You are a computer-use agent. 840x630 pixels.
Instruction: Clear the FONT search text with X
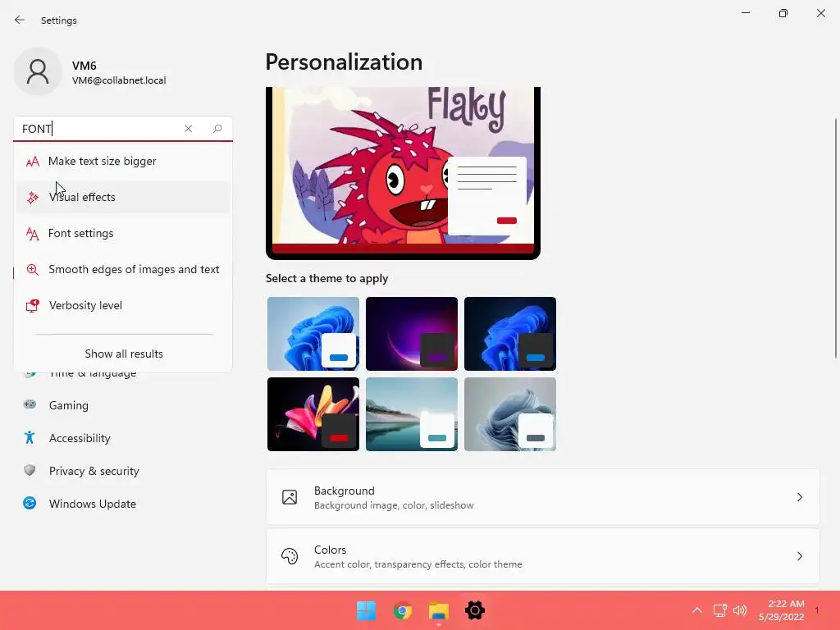(x=188, y=129)
